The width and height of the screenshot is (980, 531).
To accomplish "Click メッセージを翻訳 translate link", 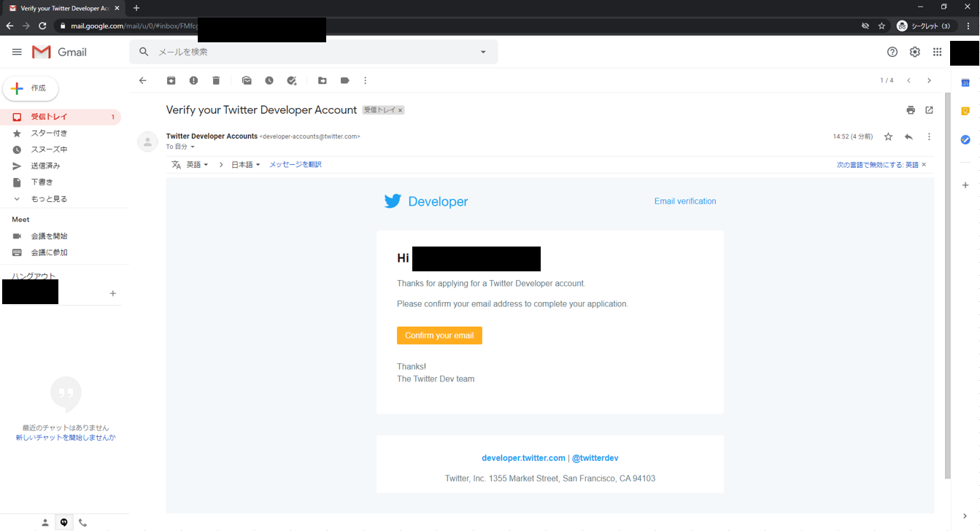I will pyautogui.click(x=296, y=165).
